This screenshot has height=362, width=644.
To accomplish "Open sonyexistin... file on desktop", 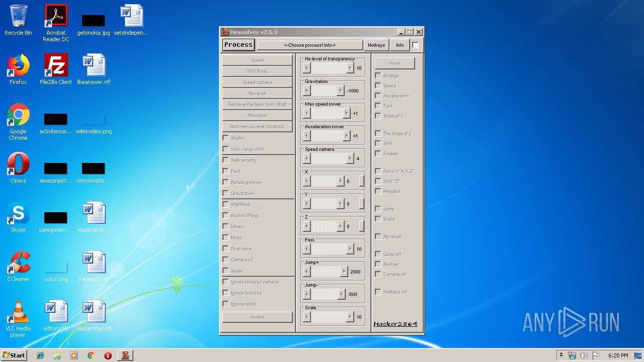I will [x=94, y=173].
